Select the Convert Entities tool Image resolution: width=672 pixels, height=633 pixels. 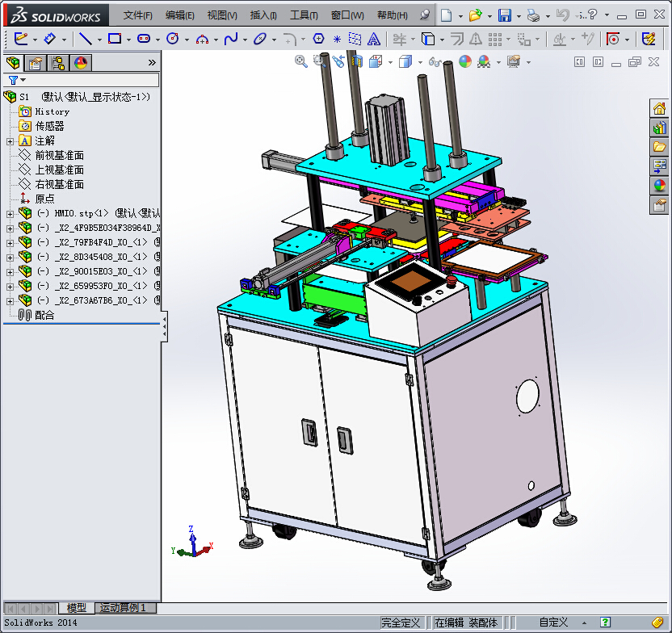pyautogui.click(x=428, y=39)
